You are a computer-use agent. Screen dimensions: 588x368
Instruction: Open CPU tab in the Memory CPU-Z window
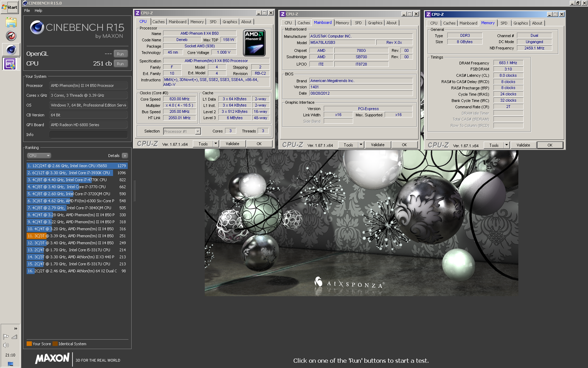(x=434, y=23)
